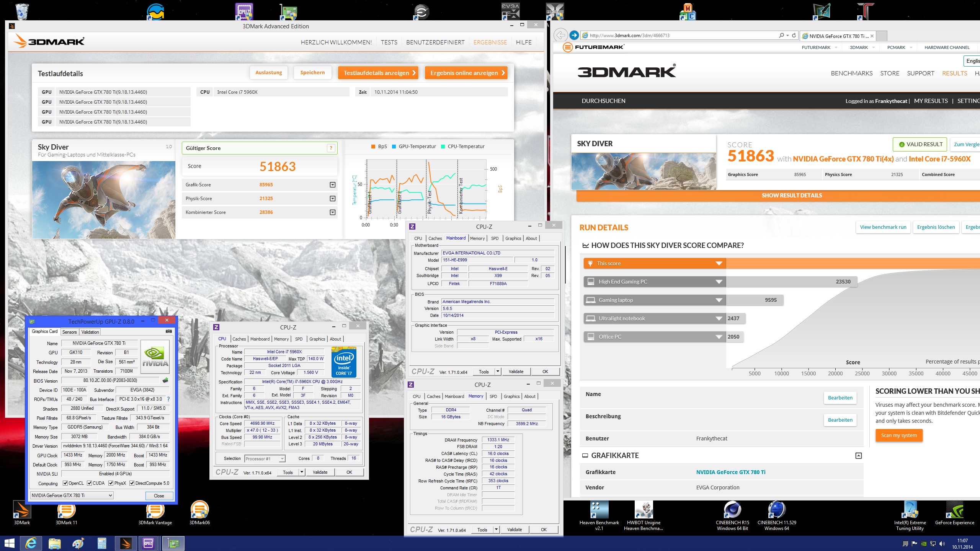
Task: Click Testlaufdetails anzeigen button
Action: (378, 73)
